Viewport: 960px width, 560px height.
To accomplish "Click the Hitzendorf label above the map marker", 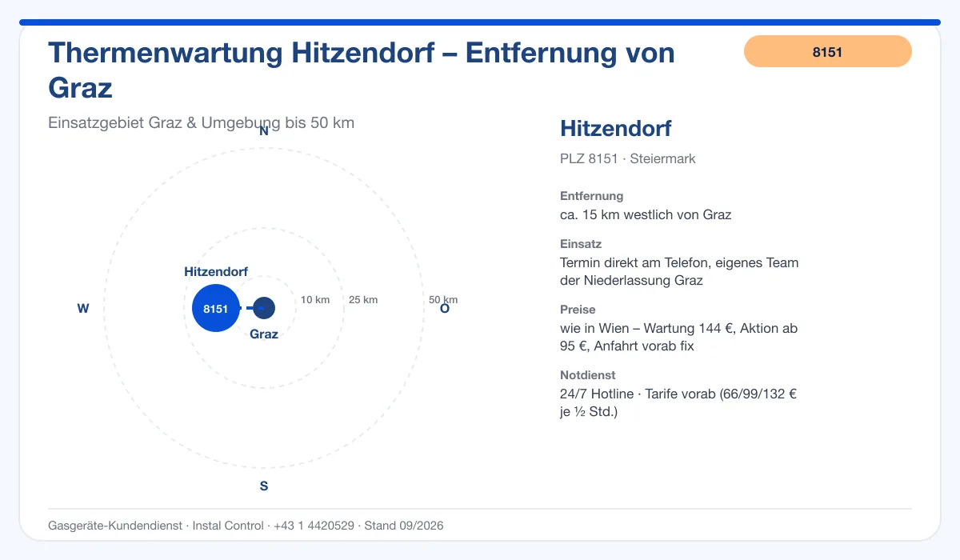I will tap(216, 272).
